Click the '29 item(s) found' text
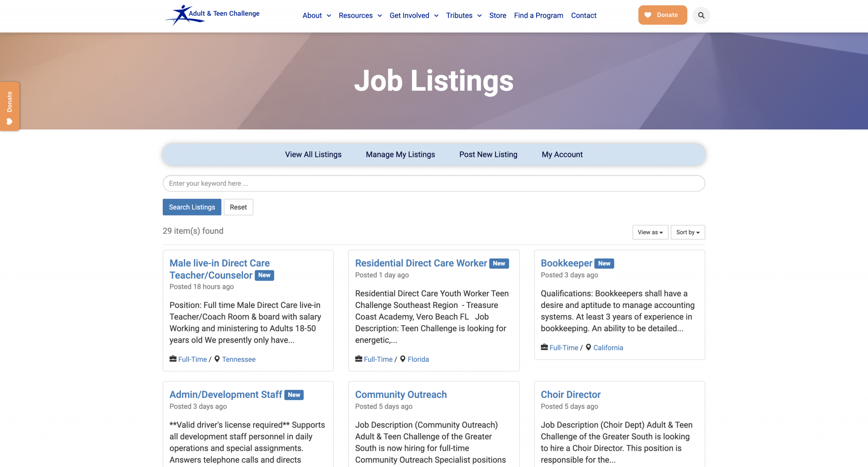The image size is (868, 467). pos(193,231)
